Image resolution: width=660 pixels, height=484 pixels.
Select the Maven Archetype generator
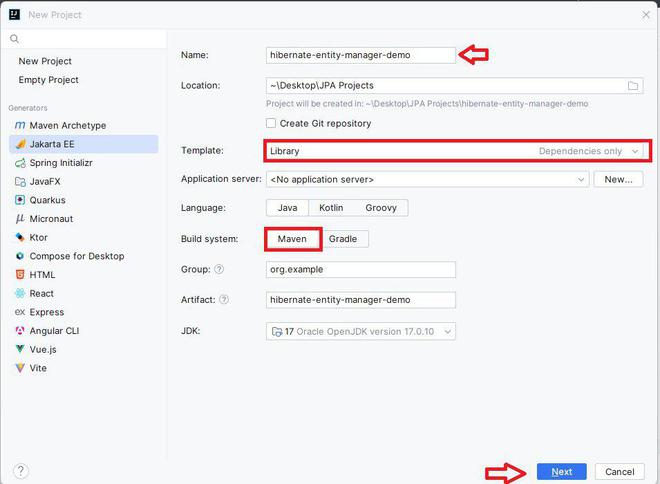click(84, 125)
